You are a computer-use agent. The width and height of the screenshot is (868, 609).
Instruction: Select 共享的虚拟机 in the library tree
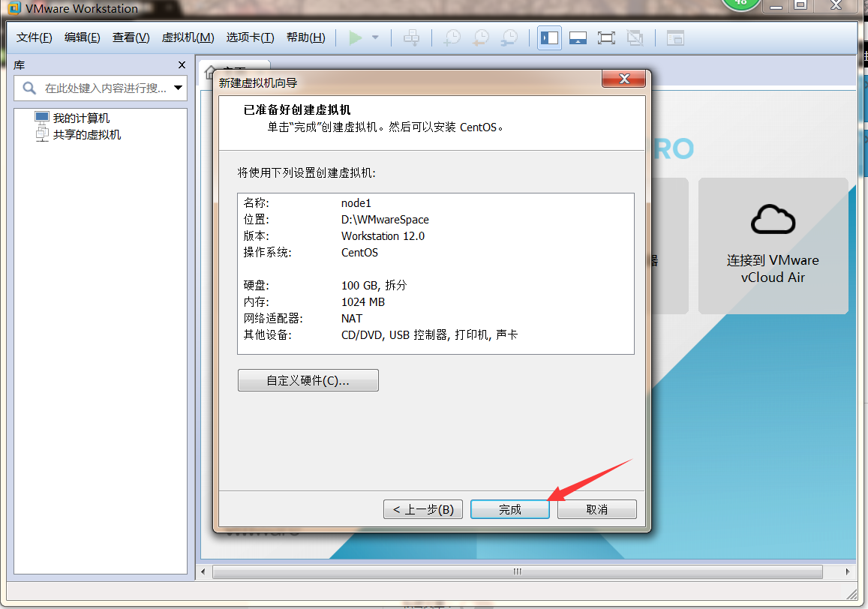coord(87,134)
